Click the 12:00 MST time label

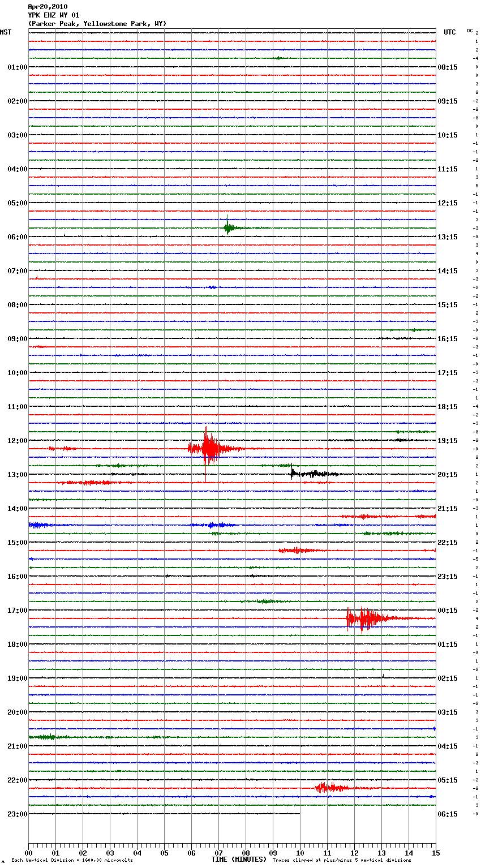tap(18, 441)
